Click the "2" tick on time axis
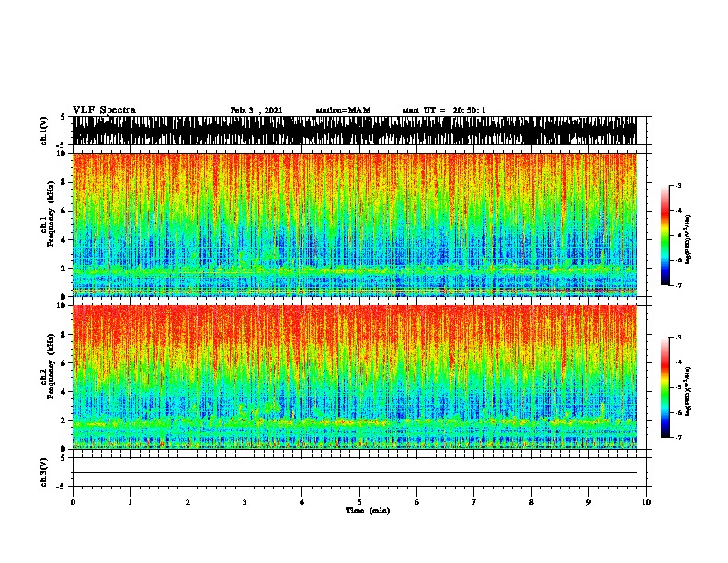 click(x=188, y=502)
